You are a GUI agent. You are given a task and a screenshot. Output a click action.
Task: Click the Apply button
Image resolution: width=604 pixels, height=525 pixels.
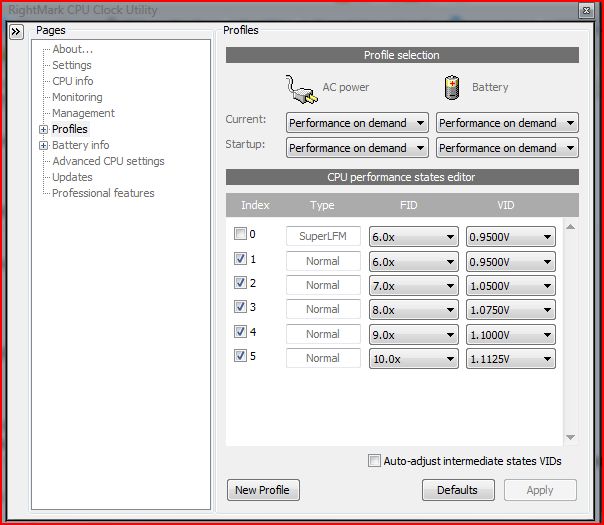(x=540, y=490)
